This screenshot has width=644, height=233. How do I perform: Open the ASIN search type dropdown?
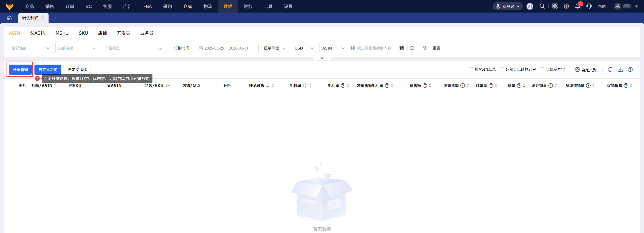pyautogui.click(x=334, y=48)
